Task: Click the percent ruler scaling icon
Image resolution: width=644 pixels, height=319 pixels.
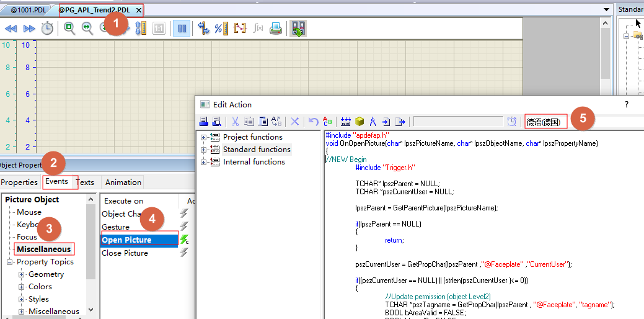Action: coord(221,29)
